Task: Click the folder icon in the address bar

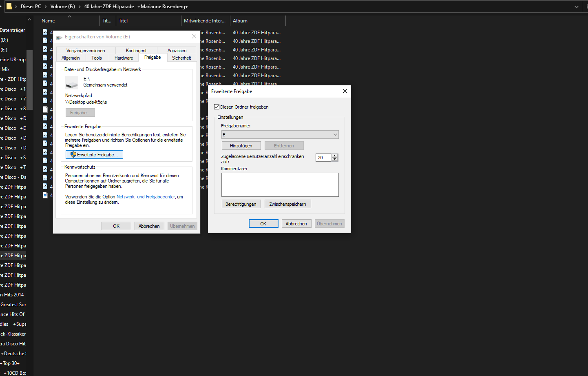Action: pyautogui.click(x=9, y=6)
